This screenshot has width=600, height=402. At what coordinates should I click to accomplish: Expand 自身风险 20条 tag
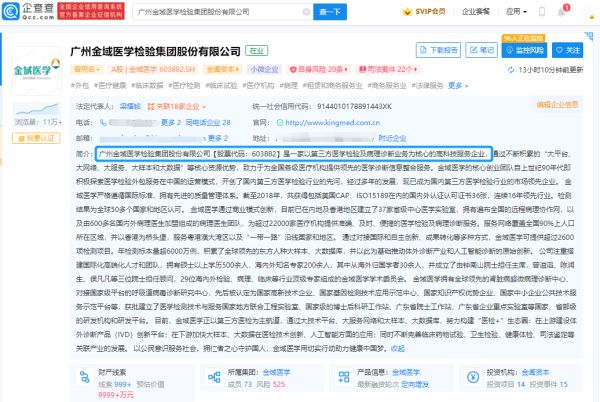pos(318,69)
